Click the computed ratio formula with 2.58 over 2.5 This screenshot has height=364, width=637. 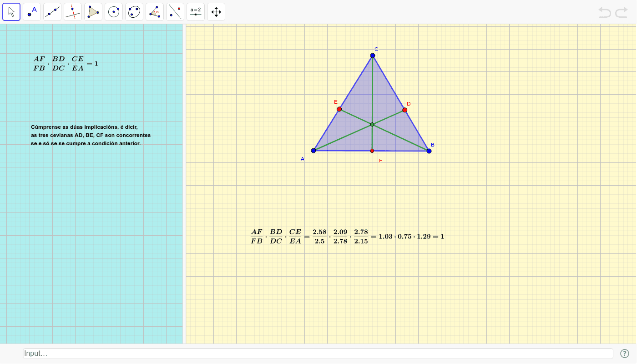point(347,237)
